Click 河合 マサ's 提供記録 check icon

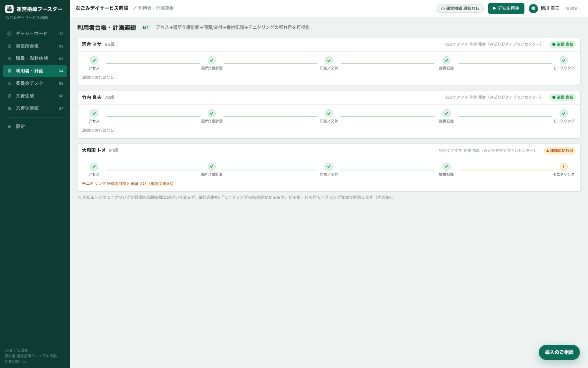(x=447, y=60)
